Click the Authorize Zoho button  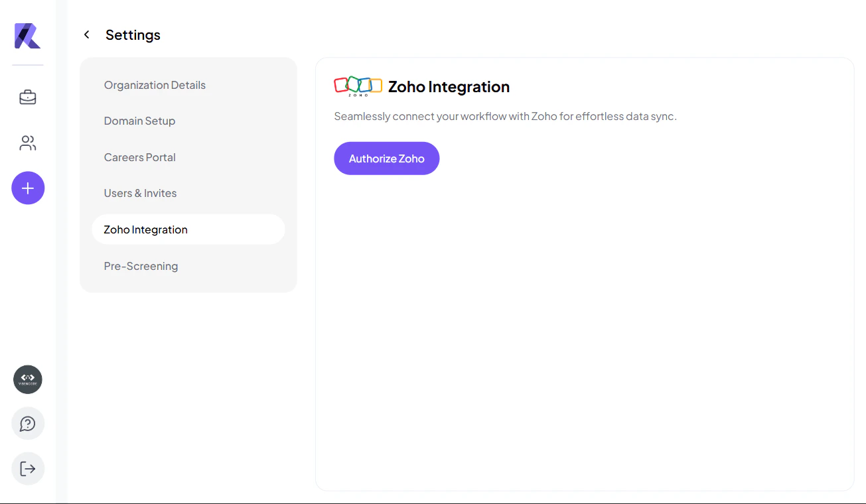pyautogui.click(x=386, y=158)
